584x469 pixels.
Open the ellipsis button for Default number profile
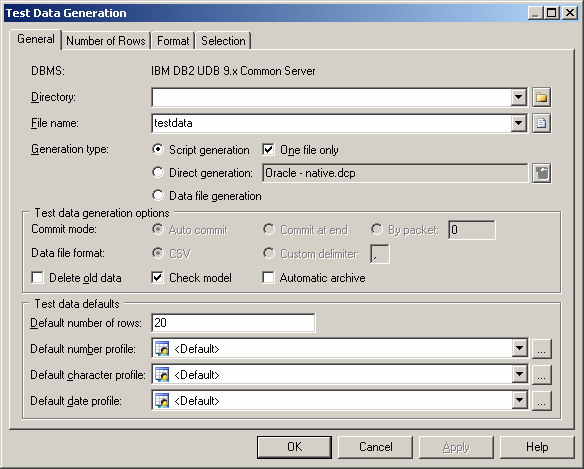tap(542, 349)
